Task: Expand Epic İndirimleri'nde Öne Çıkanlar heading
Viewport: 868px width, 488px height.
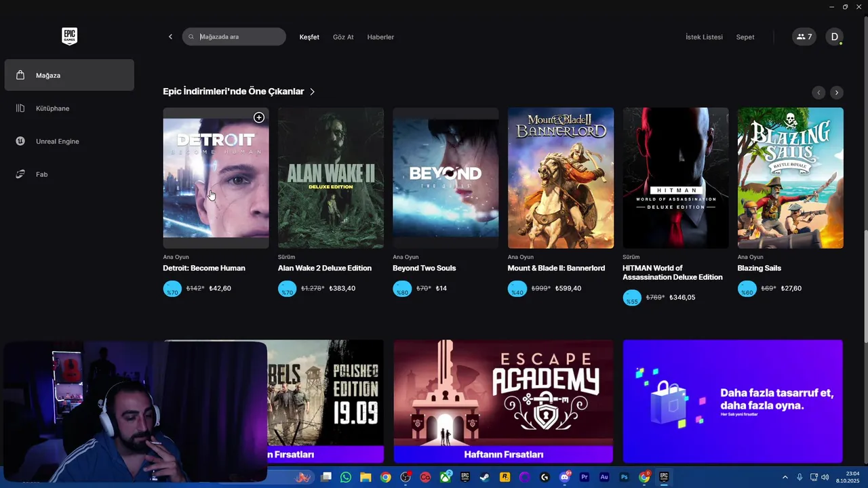Action: click(239, 91)
